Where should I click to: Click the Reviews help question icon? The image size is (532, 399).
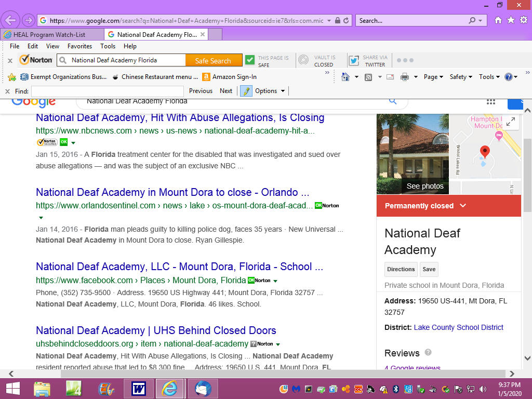pos(428,352)
